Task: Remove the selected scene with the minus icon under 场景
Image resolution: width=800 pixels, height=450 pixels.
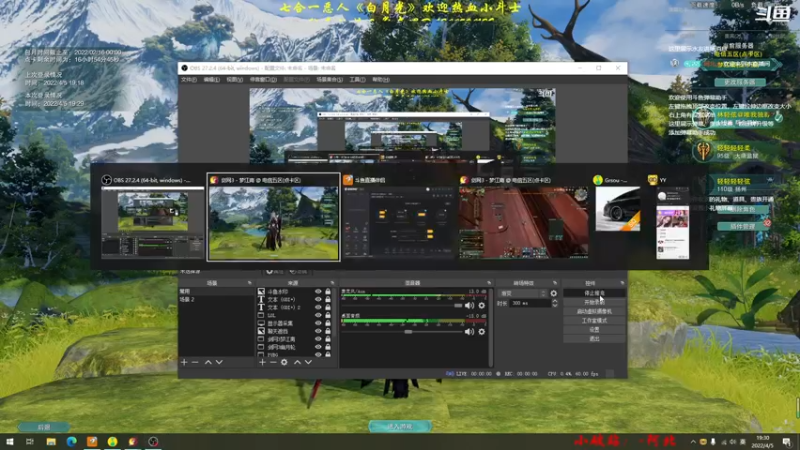Action: tap(195, 362)
